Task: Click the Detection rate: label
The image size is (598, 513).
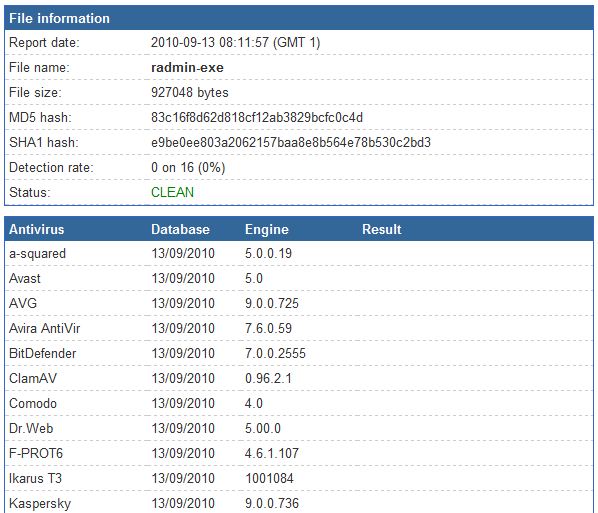Action: tap(51, 167)
